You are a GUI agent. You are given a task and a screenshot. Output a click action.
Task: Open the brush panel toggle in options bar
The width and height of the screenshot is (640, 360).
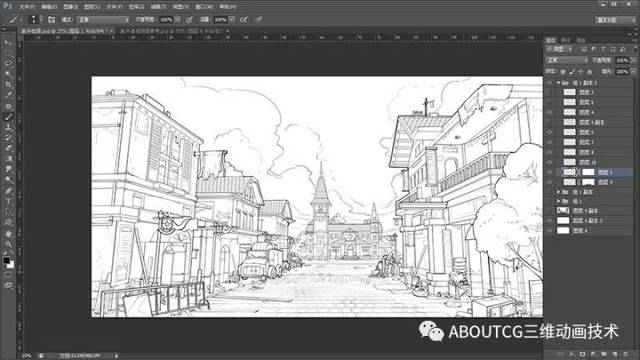[x=51, y=20]
